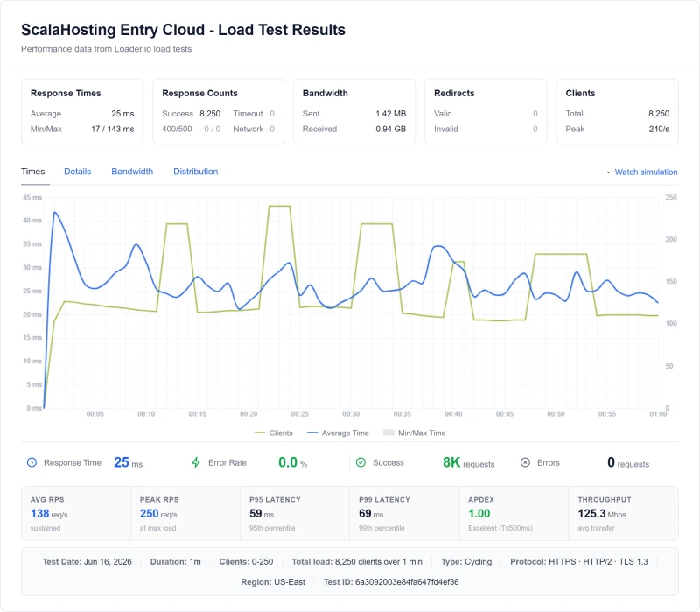
Task: Click the Total load 8,250 clients entry
Action: pos(357,561)
